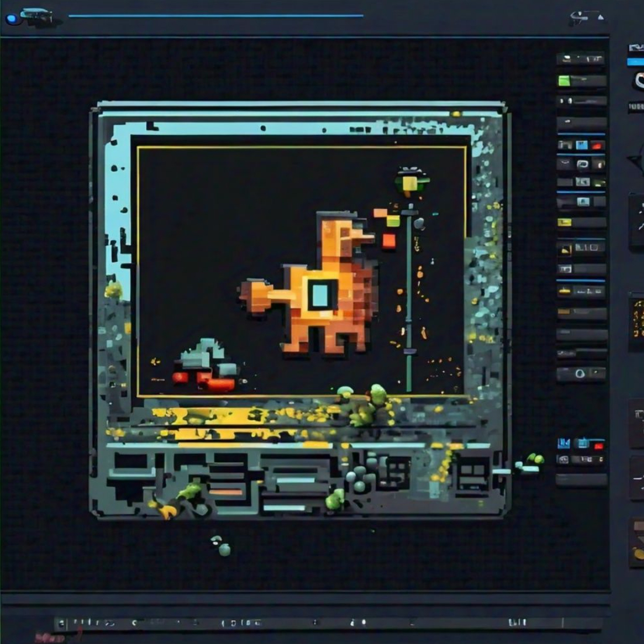This screenshot has height=644, width=644.
Task: Click the blue circle icon in top-left corner
Action: pos(11,19)
